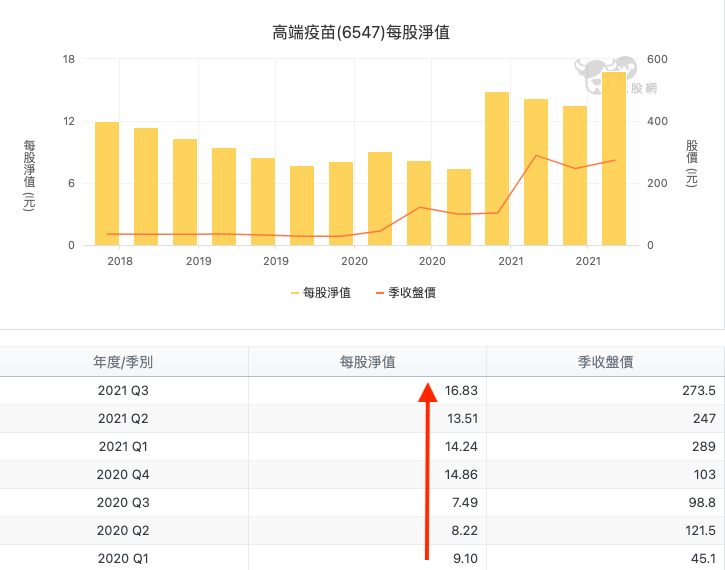The width and height of the screenshot is (725, 570).
Task: Sort by the 每股淨值 column header
Action: coord(368,362)
